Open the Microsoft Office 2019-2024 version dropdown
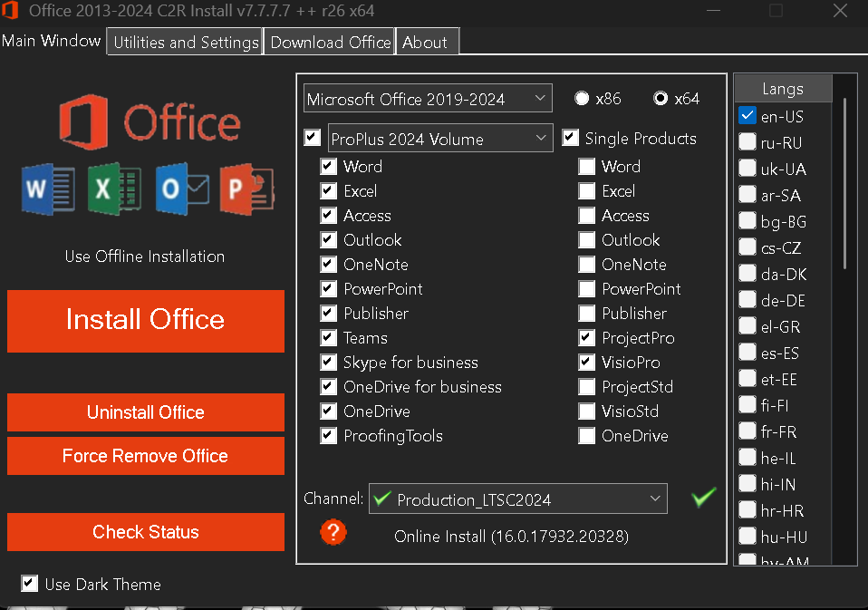This screenshot has width=868, height=610. [x=428, y=99]
